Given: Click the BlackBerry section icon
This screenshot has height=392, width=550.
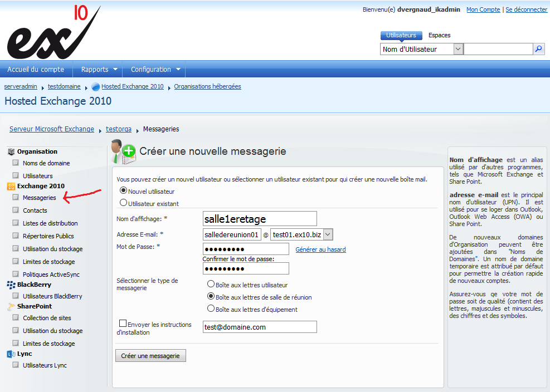Looking at the screenshot, I should pyautogui.click(x=11, y=285).
